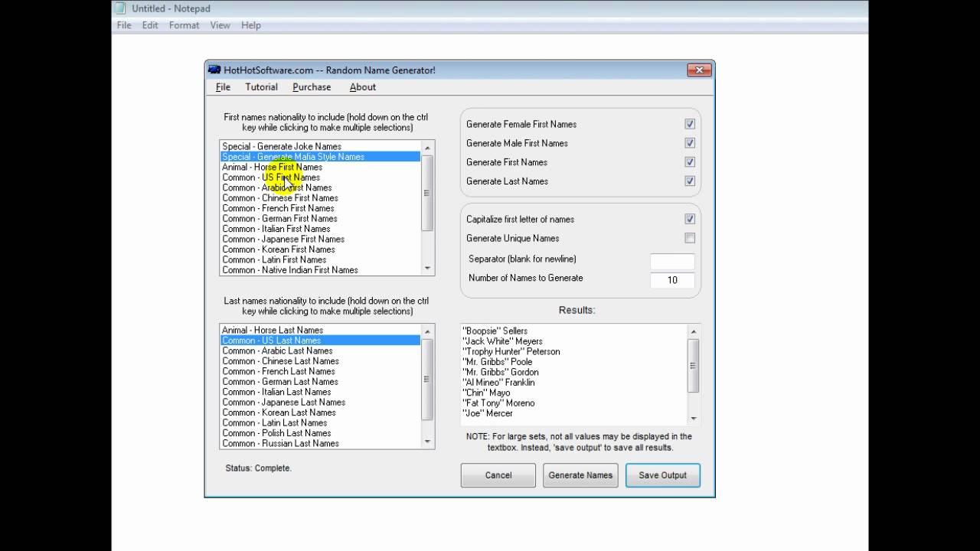
Task: Select Common - Chinese Last Names
Action: pos(320,361)
